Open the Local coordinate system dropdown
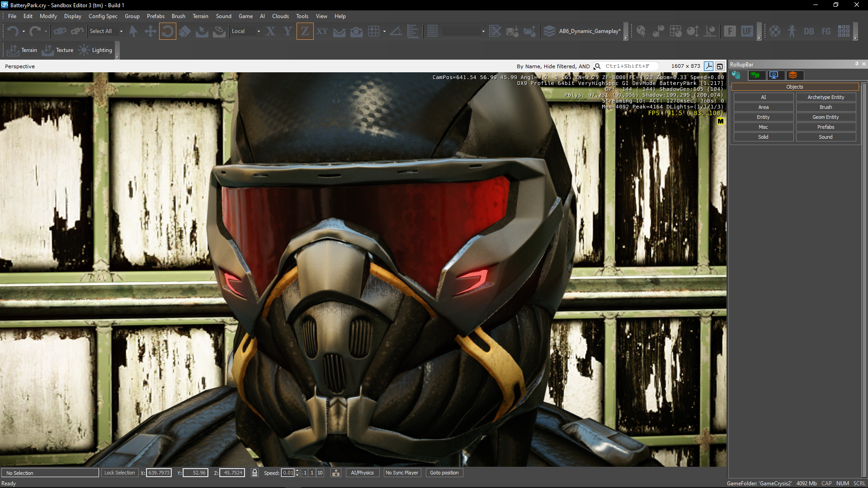The width and height of the screenshot is (868, 488). (x=259, y=31)
